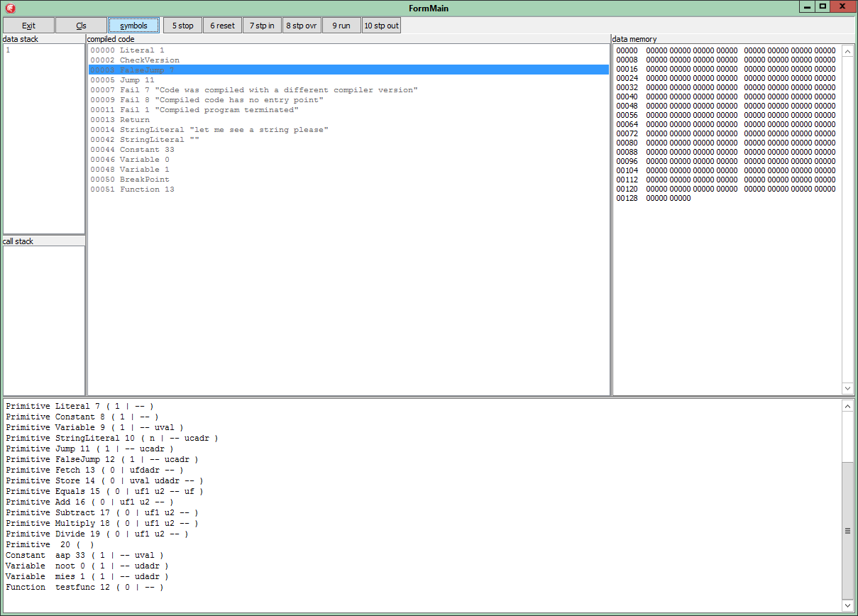This screenshot has height=616, width=858.
Task: Clear output with the Cls button
Action: tap(81, 26)
